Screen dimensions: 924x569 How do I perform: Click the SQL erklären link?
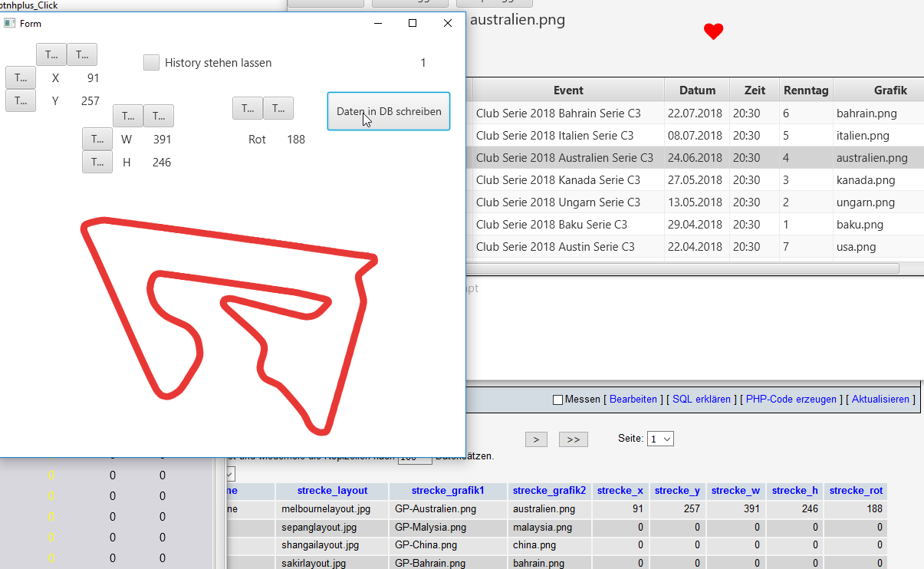coord(701,400)
